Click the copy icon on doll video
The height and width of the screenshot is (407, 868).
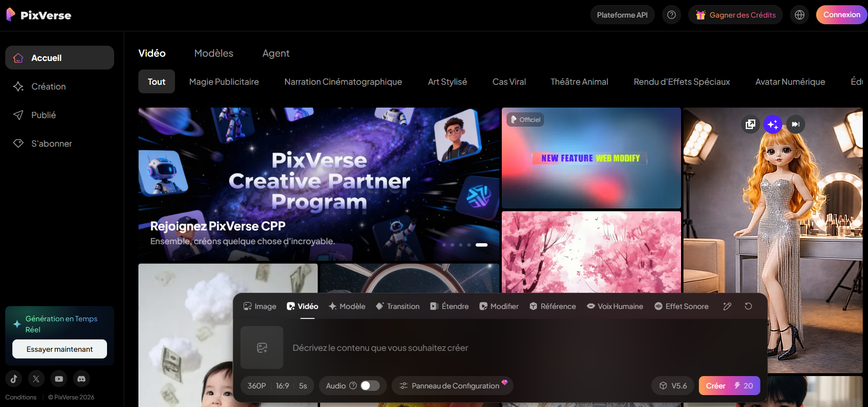tap(751, 124)
